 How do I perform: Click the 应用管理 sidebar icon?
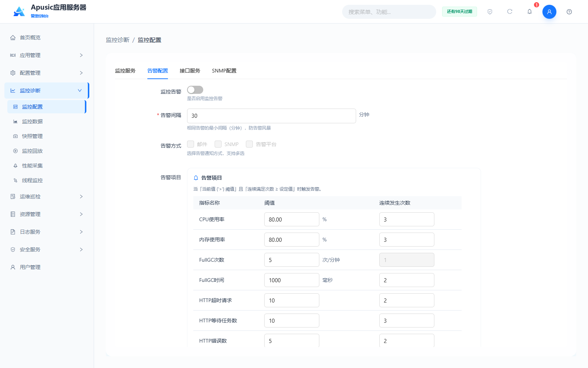13,55
